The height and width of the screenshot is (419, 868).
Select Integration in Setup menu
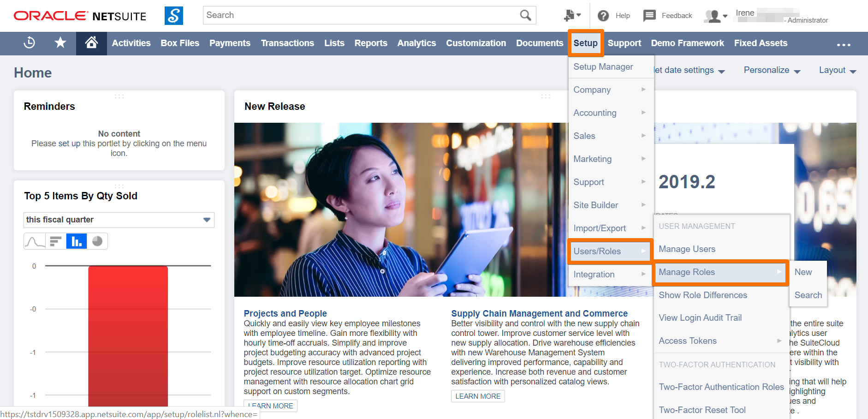point(611,275)
